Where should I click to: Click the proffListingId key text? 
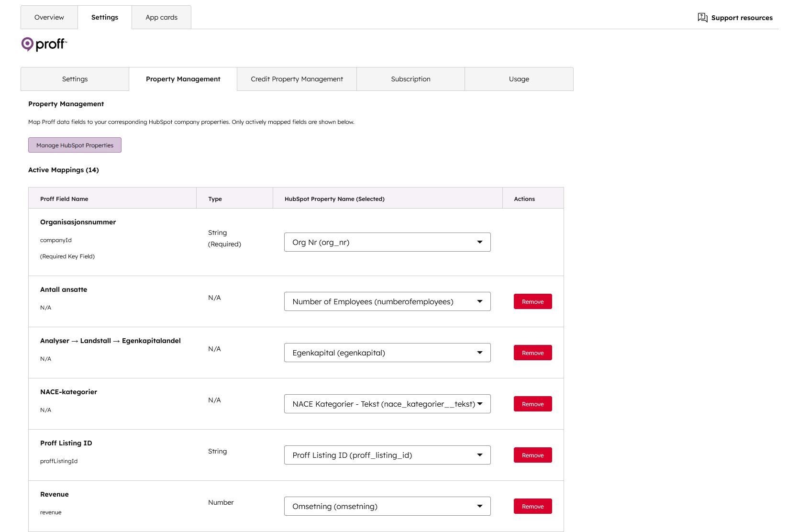(x=59, y=461)
